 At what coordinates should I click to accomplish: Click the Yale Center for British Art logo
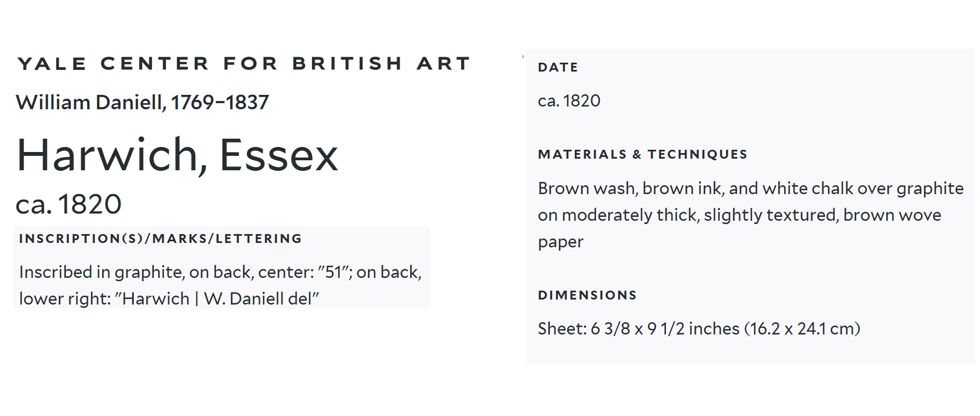pos(244,64)
